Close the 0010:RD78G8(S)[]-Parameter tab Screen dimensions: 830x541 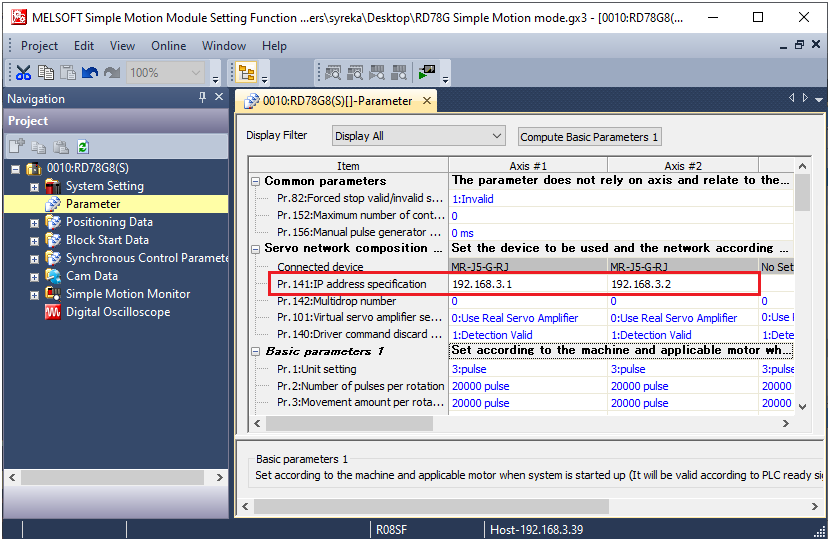427,100
